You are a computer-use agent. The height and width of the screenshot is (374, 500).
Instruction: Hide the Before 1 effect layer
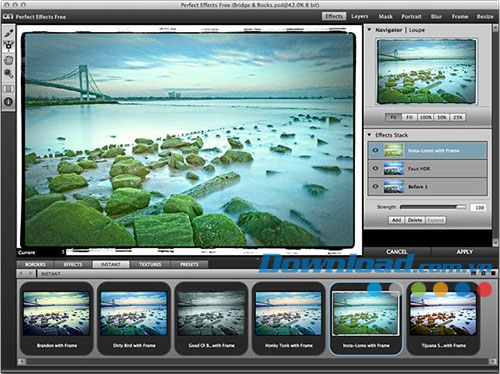(376, 186)
